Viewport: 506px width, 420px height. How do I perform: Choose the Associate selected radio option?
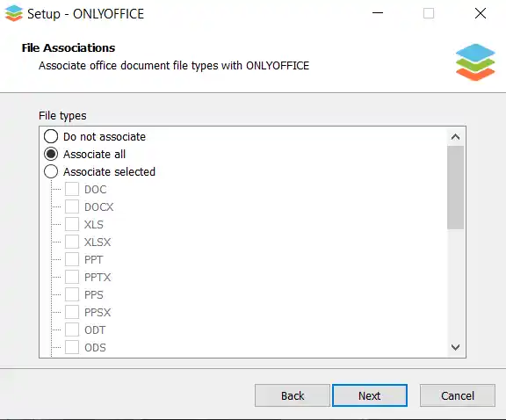point(51,171)
